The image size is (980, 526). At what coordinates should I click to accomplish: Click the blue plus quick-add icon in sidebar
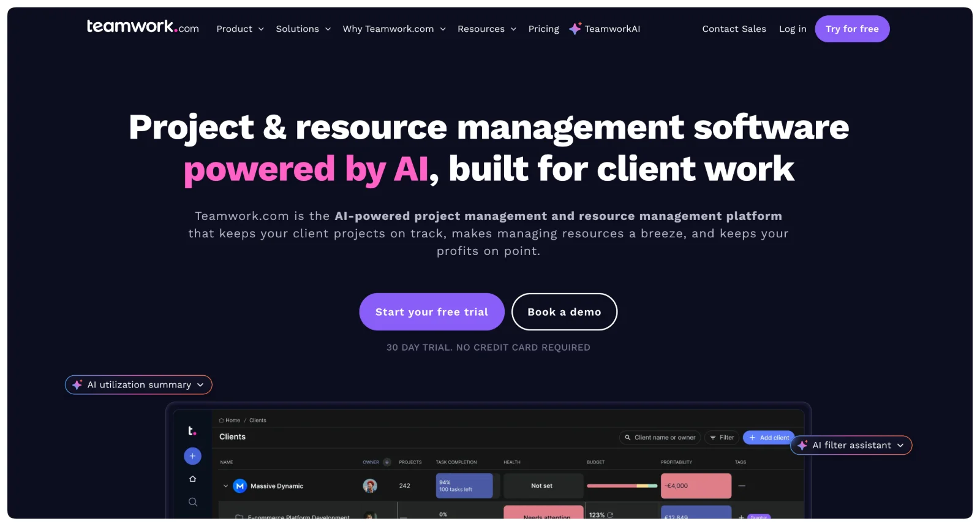[x=192, y=456]
